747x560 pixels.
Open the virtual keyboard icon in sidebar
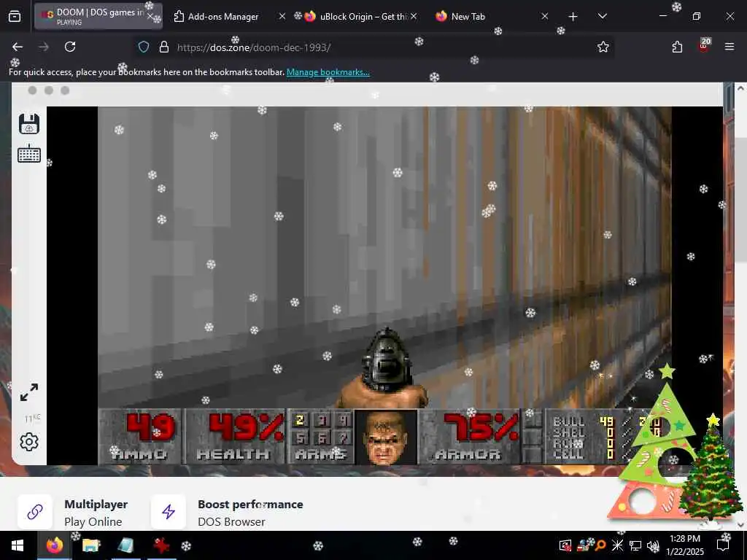coord(29,154)
